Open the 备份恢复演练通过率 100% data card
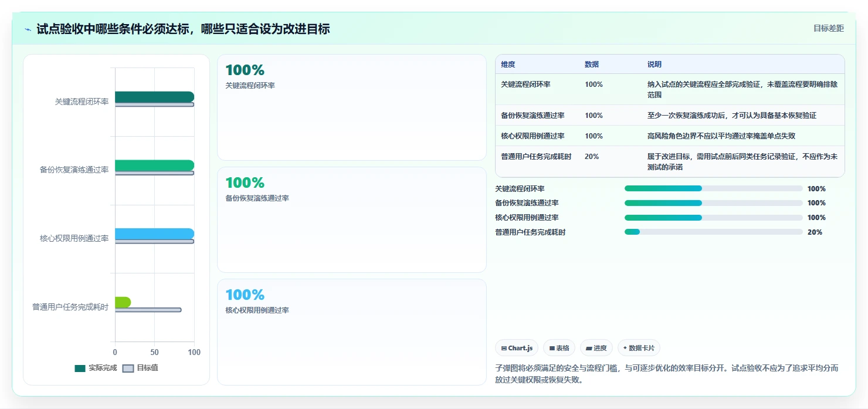The height and width of the screenshot is (409, 868). pyautogui.click(x=352, y=219)
